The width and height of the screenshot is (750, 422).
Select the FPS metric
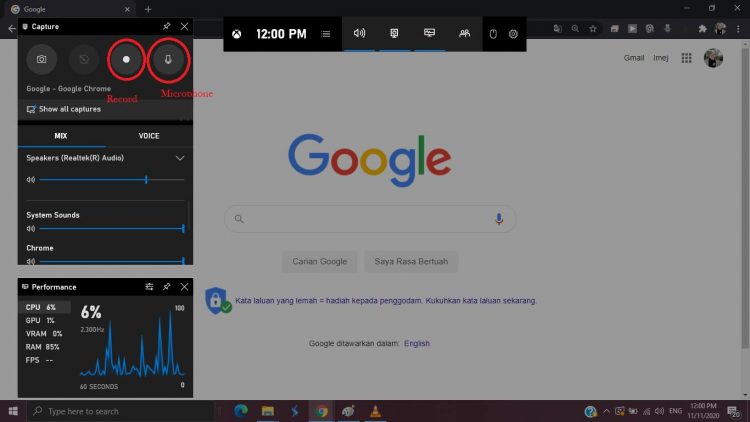pyautogui.click(x=44, y=360)
